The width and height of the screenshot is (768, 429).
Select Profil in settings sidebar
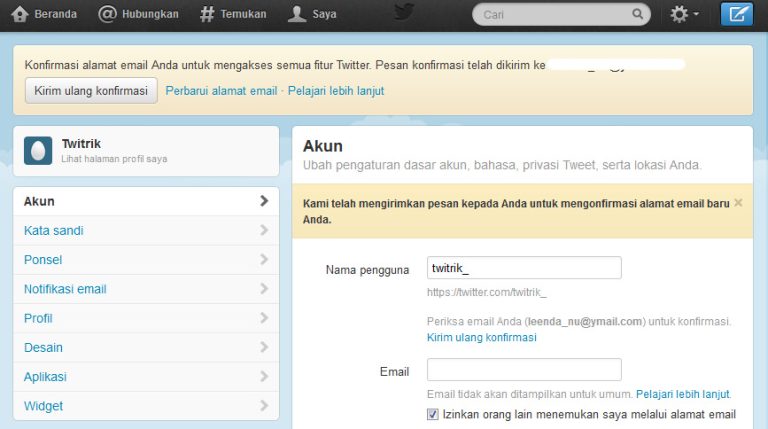coord(146,318)
